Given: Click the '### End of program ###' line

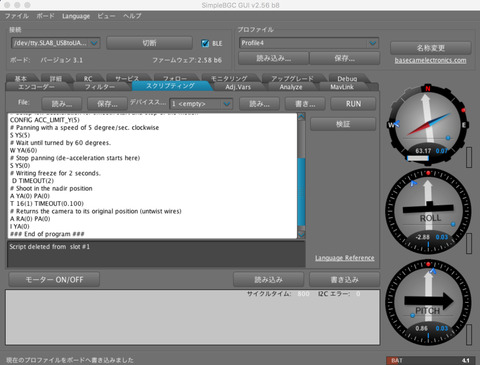Looking at the screenshot, I should click(47, 234).
